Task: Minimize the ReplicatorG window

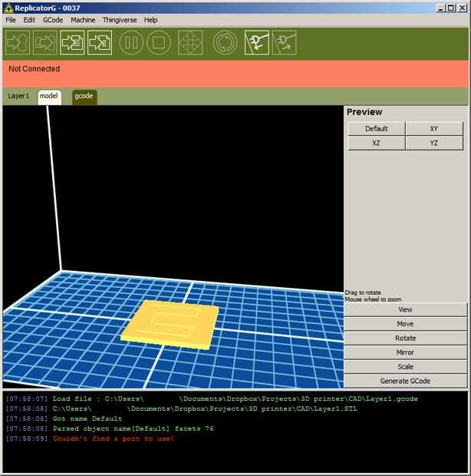Action: click(x=440, y=8)
